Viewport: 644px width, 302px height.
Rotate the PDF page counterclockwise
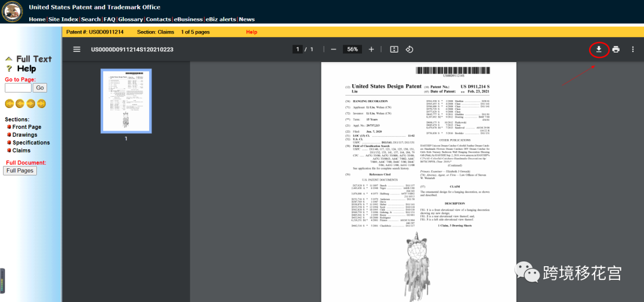(x=409, y=50)
